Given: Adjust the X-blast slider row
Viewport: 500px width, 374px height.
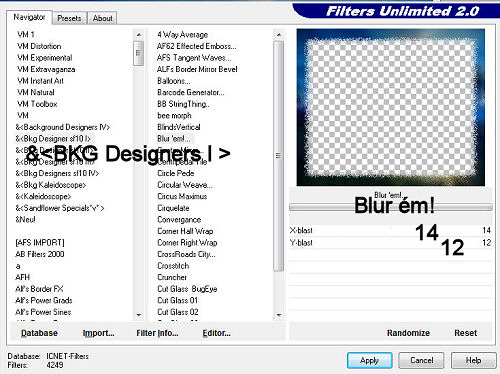Looking at the screenshot, I should [x=390, y=230].
